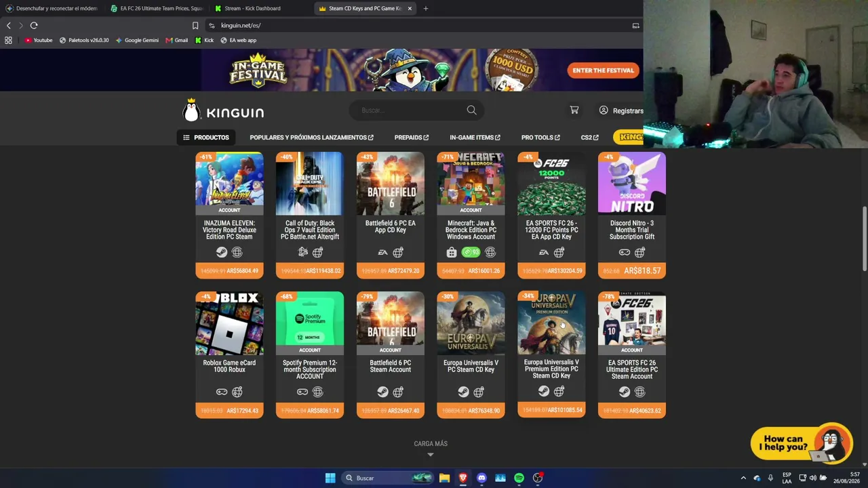Screen dimensions: 868x488
Task: Open a new browser tab
Action: [x=426, y=8]
